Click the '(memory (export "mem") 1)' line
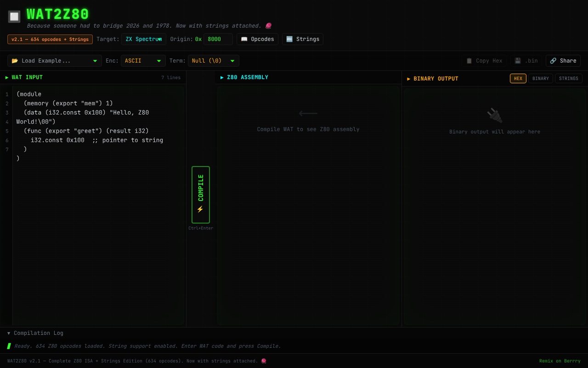Viewport: 588px width, 368px height. tap(68, 103)
